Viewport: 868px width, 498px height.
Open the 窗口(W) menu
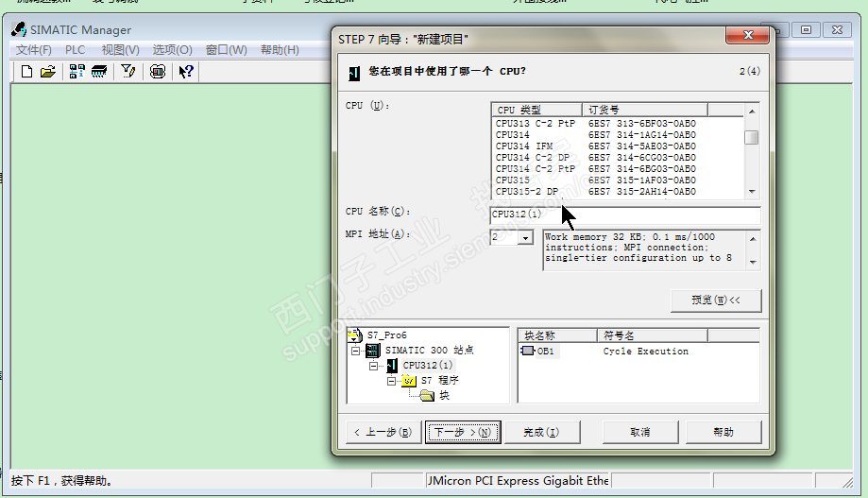click(226, 50)
